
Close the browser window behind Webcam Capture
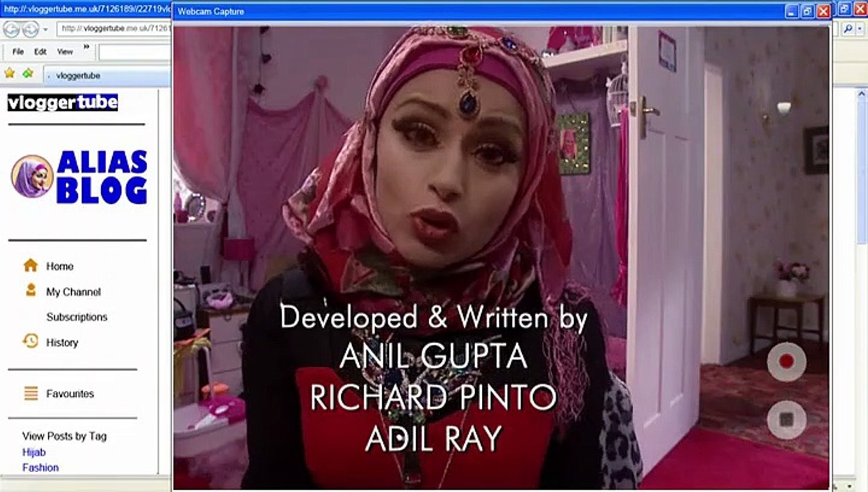(x=860, y=9)
